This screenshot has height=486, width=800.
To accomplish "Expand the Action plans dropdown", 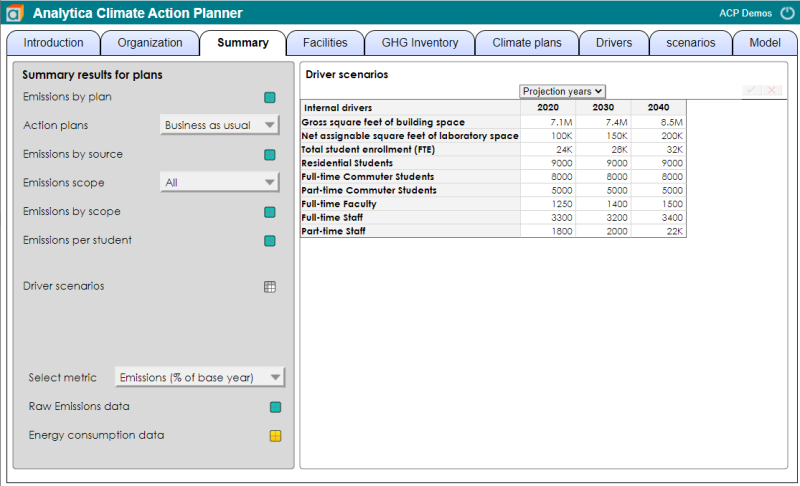I will [x=219, y=125].
